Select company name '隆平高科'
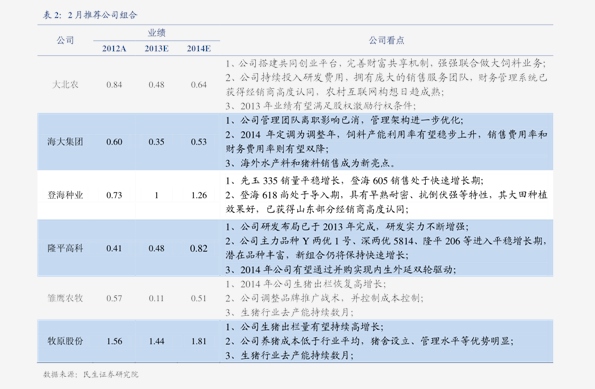Image resolution: width=595 pixels, height=389 pixels. 65,248
